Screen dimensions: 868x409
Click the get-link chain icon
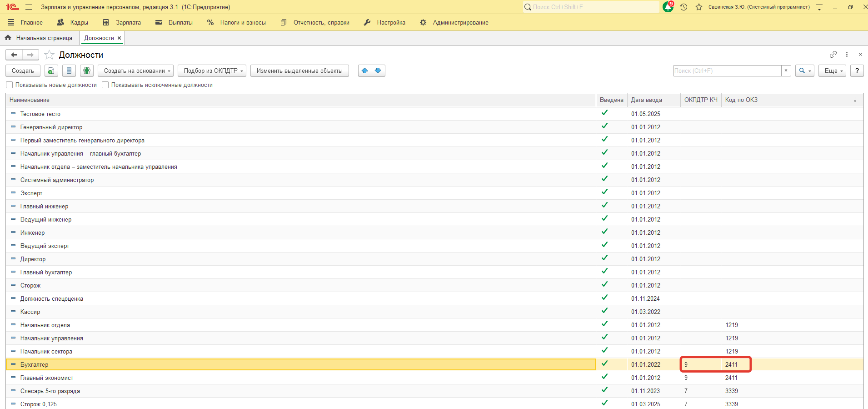[x=833, y=55]
